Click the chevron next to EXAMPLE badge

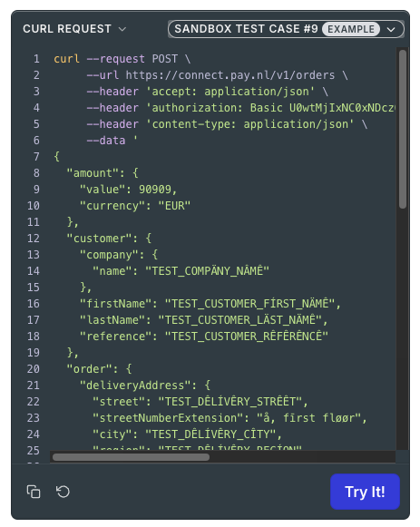click(x=391, y=29)
